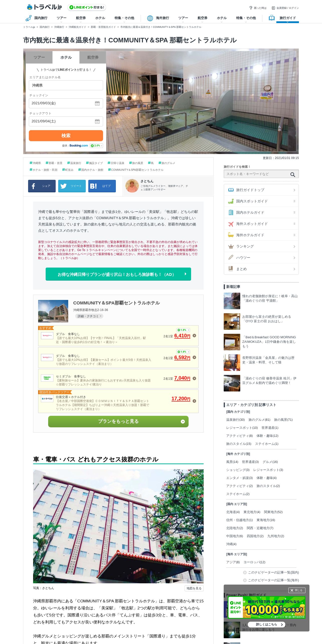322x644 pixels.
Task: Open the ランキング sidebar chevron
Action: (x=294, y=247)
